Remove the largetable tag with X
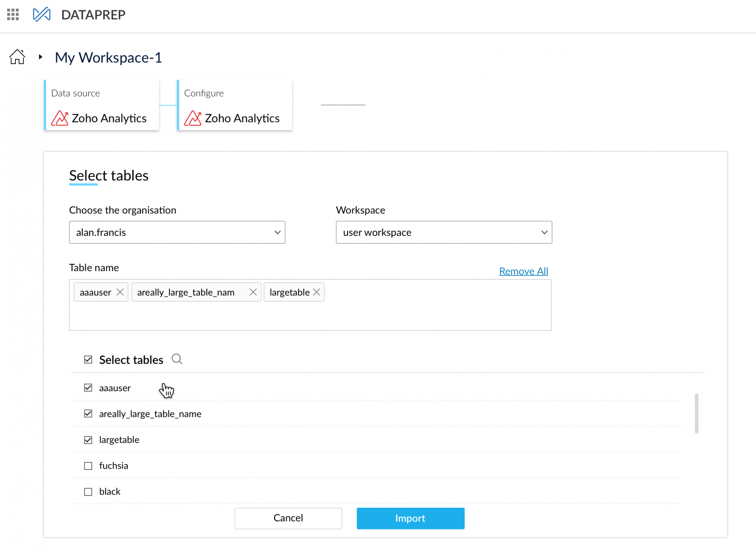 pyautogui.click(x=317, y=292)
